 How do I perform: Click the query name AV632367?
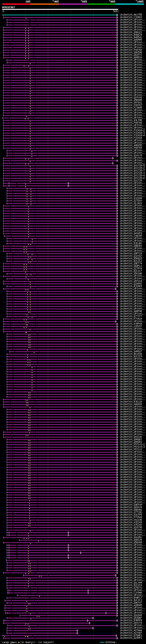pos(8,7)
